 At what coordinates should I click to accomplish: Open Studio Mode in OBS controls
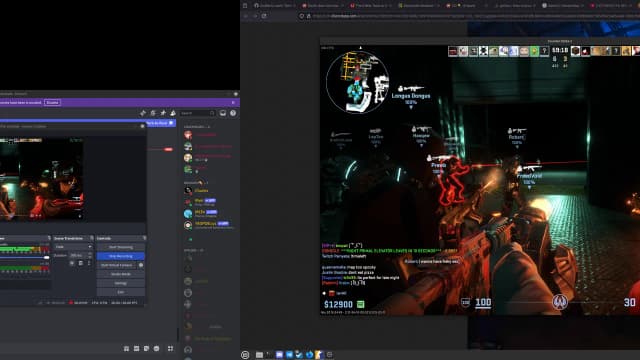click(121, 274)
